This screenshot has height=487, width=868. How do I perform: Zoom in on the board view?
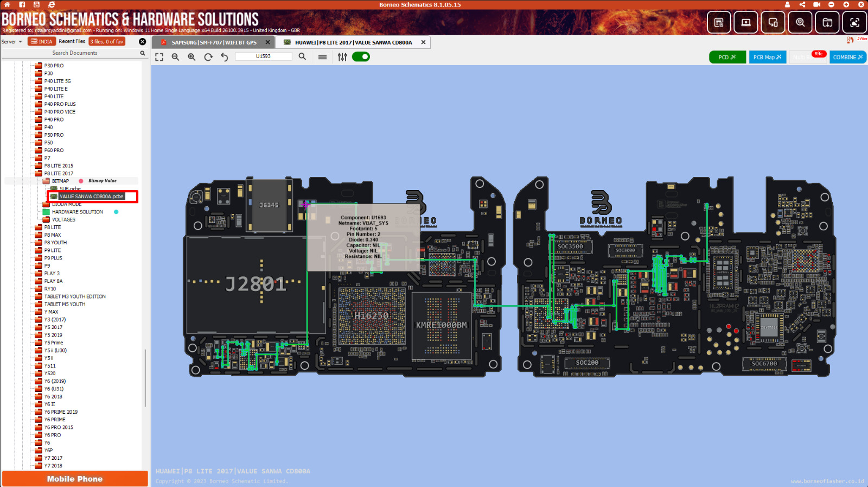coord(192,57)
